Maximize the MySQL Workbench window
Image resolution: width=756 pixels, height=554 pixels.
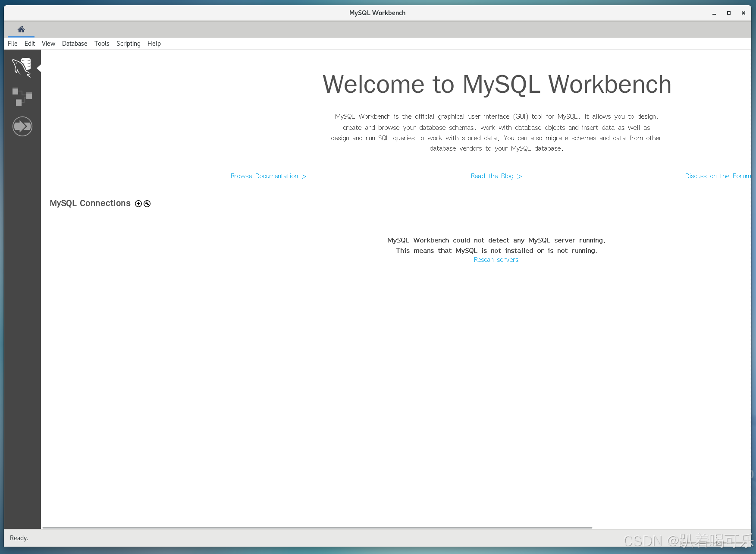pos(729,13)
